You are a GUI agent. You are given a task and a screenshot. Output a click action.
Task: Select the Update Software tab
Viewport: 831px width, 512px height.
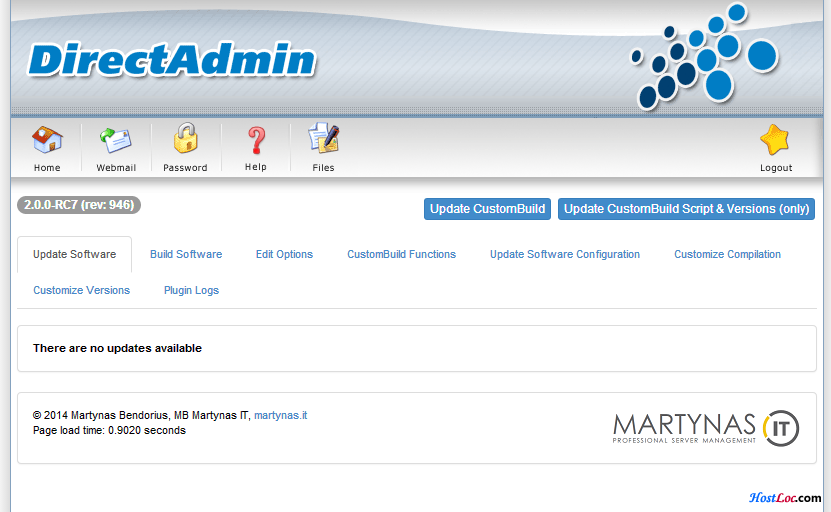(74, 254)
